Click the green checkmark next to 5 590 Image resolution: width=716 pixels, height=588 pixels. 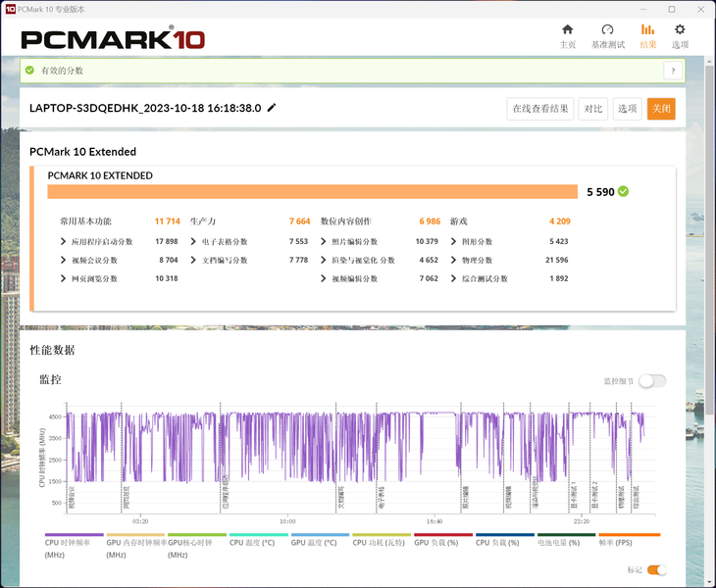click(x=623, y=192)
